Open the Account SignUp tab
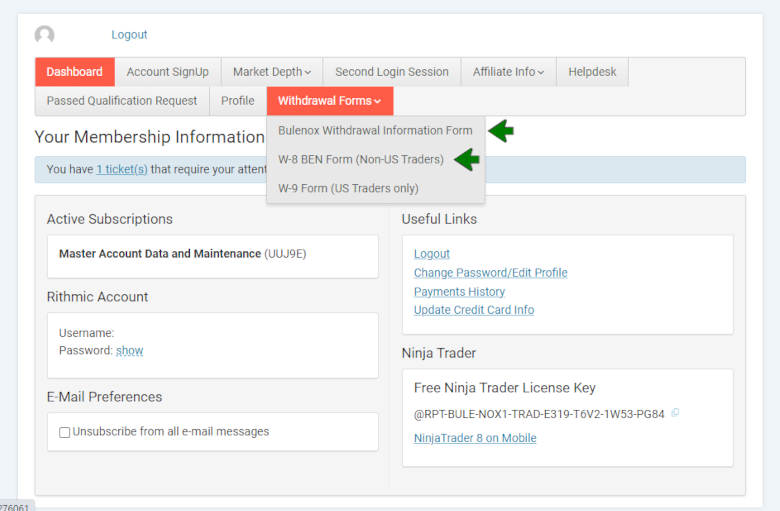780x511 pixels. pos(167,72)
